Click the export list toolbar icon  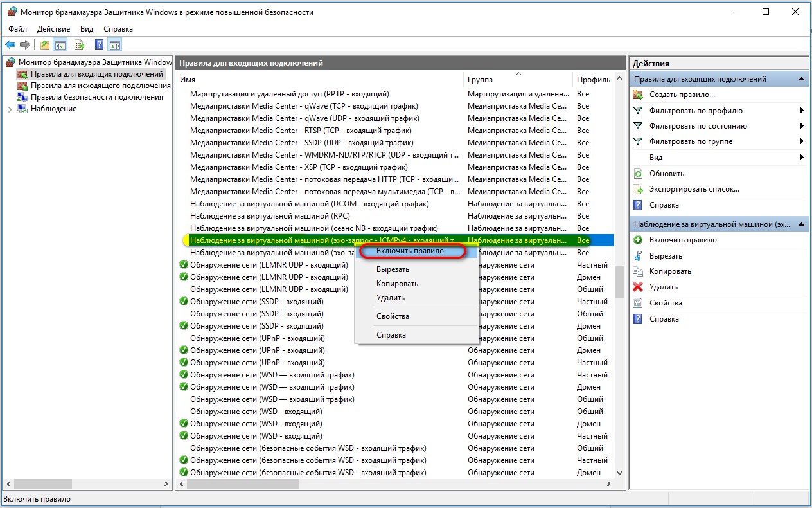[x=80, y=45]
